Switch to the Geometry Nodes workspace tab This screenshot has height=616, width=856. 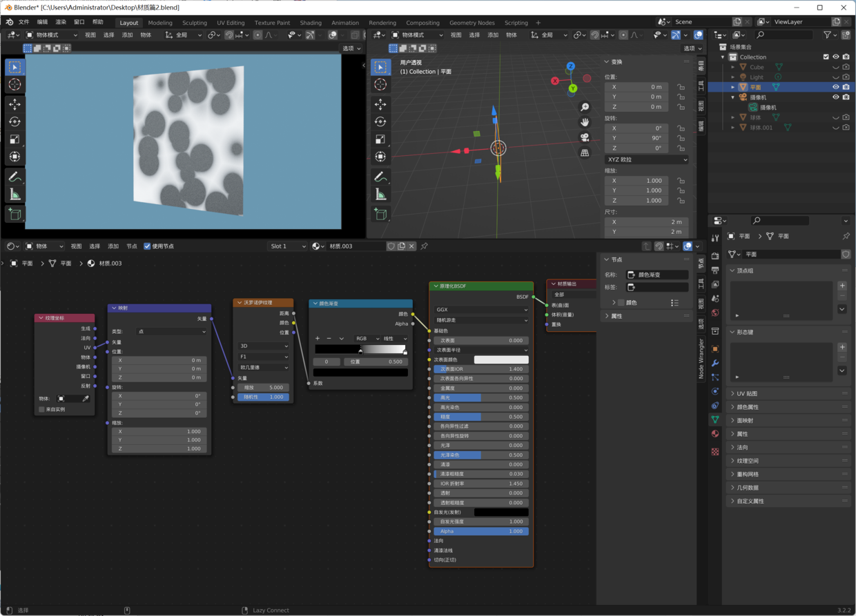click(472, 23)
